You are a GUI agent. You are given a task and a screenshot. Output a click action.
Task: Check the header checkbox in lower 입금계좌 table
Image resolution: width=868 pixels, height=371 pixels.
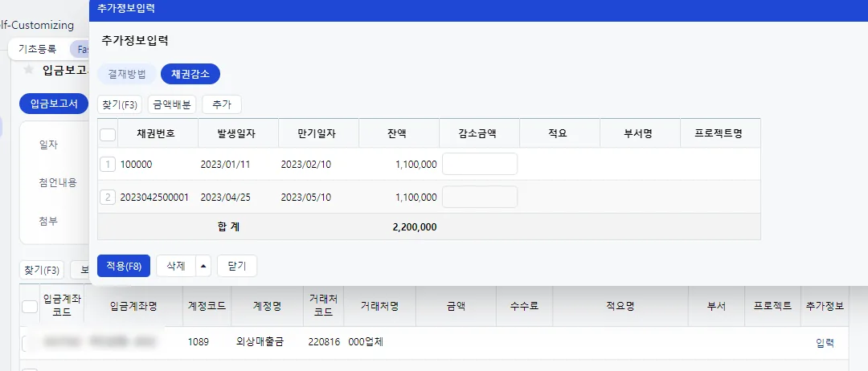pyautogui.click(x=30, y=306)
